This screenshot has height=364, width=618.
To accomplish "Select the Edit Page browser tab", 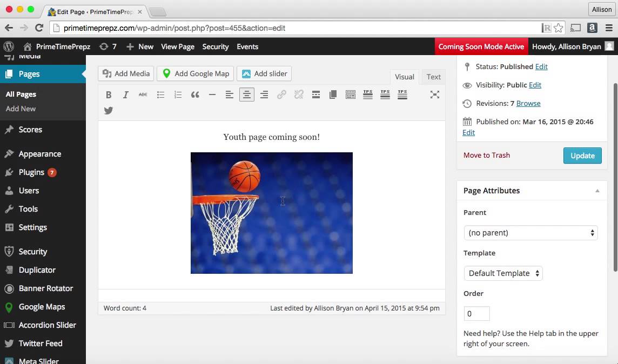I will click(x=95, y=12).
